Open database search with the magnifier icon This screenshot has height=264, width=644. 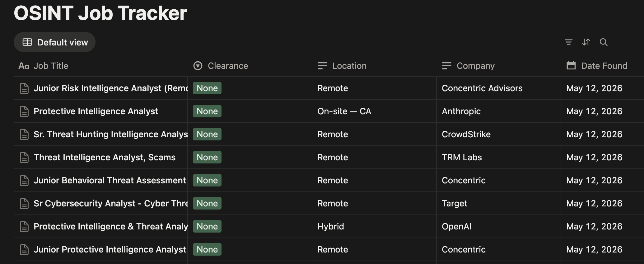click(x=604, y=42)
